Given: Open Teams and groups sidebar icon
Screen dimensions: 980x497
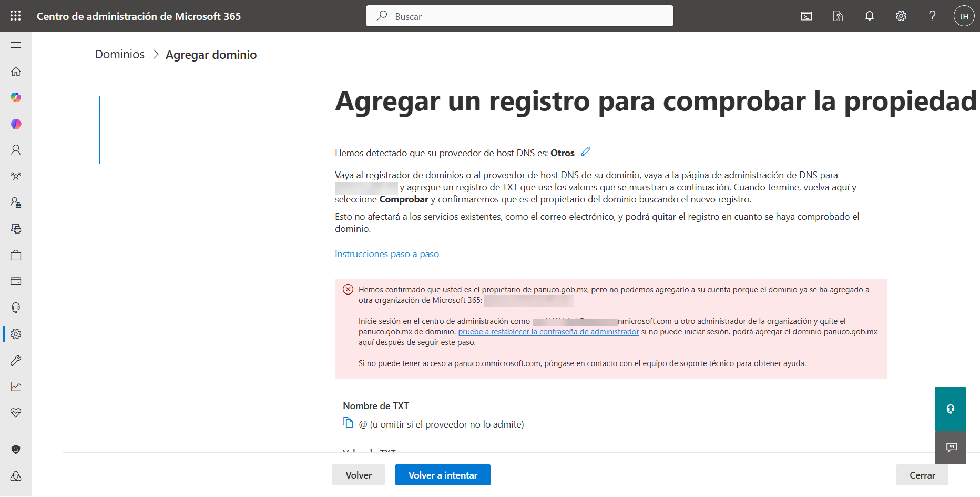Looking at the screenshot, I should [x=16, y=176].
